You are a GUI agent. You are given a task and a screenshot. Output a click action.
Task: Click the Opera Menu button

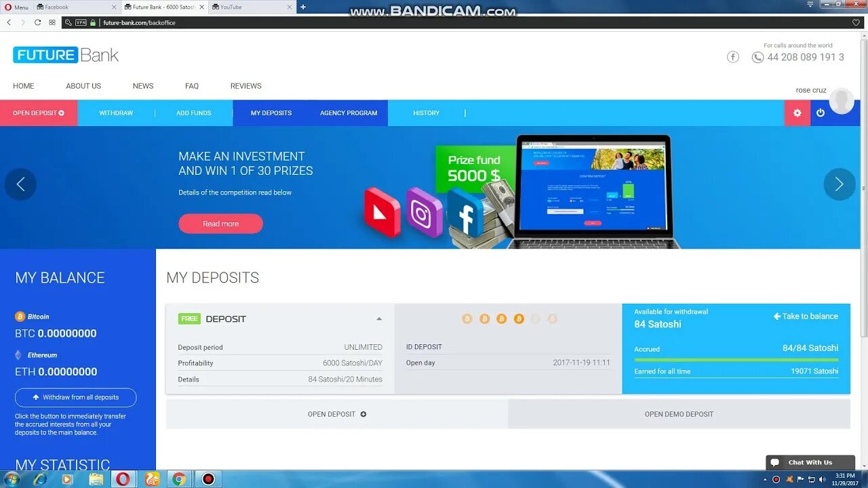tap(16, 7)
